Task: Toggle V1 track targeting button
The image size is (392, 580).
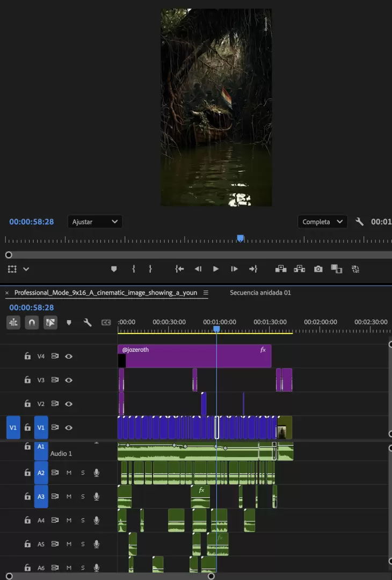Action: tap(41, 427)
